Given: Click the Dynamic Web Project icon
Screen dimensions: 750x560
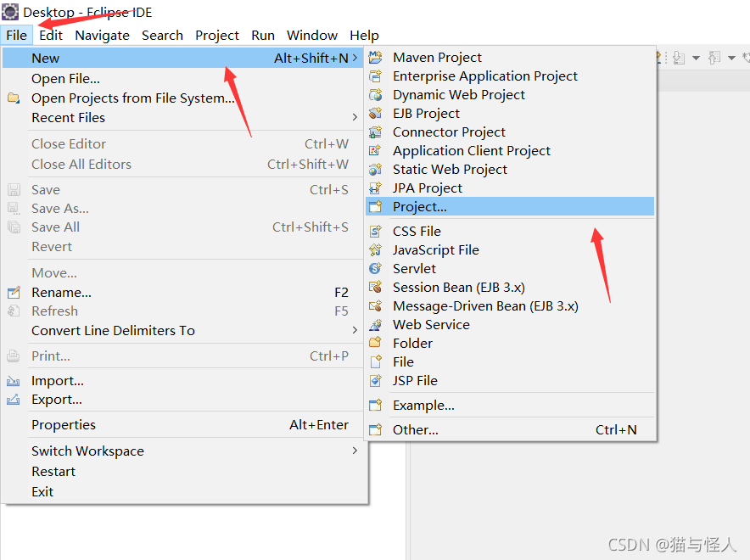Looking at the screenshot, I should (x=376, y=95).
